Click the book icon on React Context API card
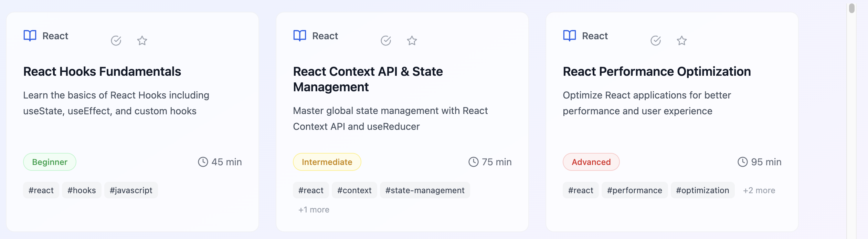The height and width of the screenshot is (239, 868). [300, 36]
